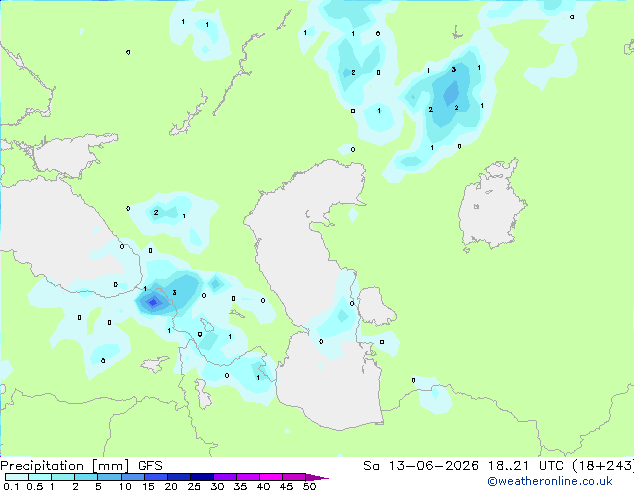Click the '10' legend scale label

click(125, 486)
